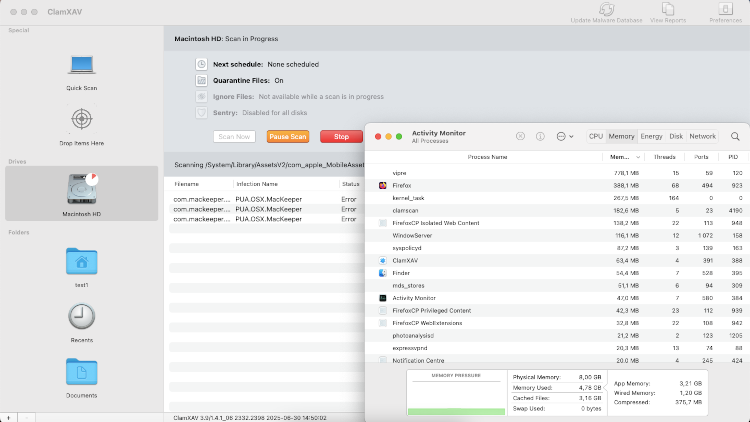Sort by the Memory column header
Viewport: 750px width, 422px height.
tap(624, 157)
